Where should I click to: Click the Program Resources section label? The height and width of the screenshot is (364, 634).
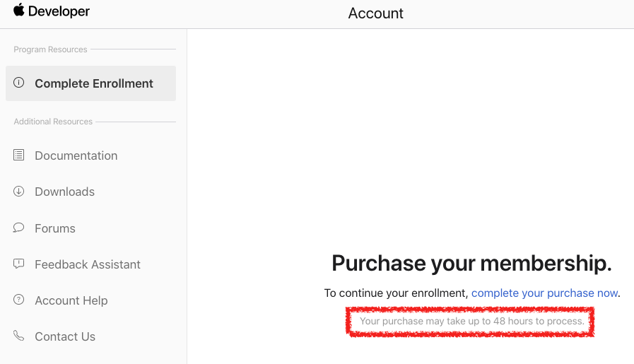tap(51, 49)
